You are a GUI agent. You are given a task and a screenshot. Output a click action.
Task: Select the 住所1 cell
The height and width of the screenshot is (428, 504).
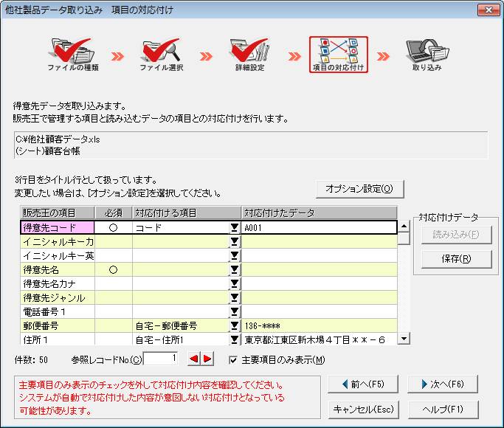58,339
